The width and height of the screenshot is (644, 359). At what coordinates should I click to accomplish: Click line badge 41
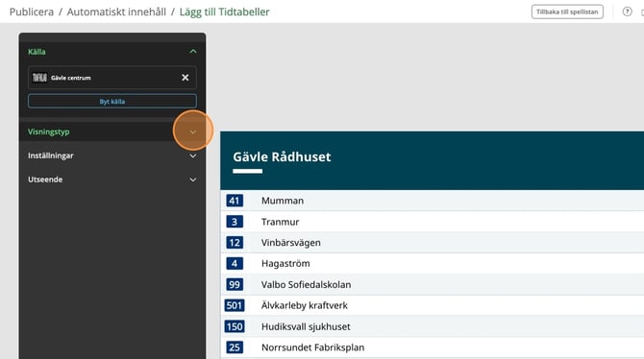point(235,201)
